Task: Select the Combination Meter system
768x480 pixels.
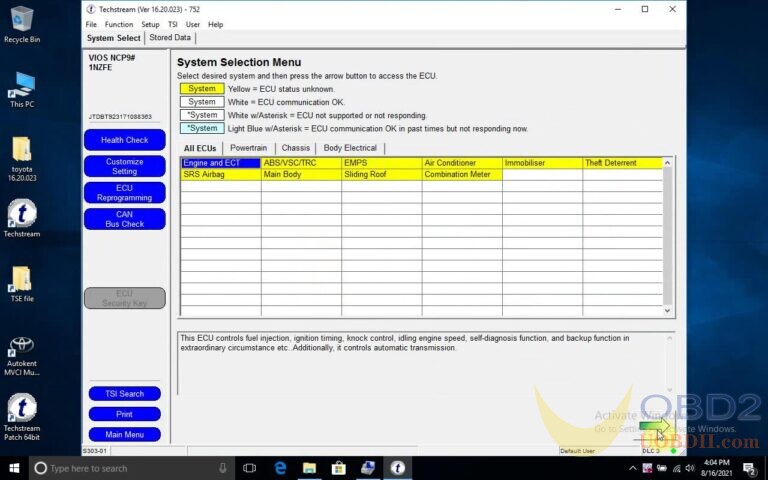Action: click(x=462, y=174)
